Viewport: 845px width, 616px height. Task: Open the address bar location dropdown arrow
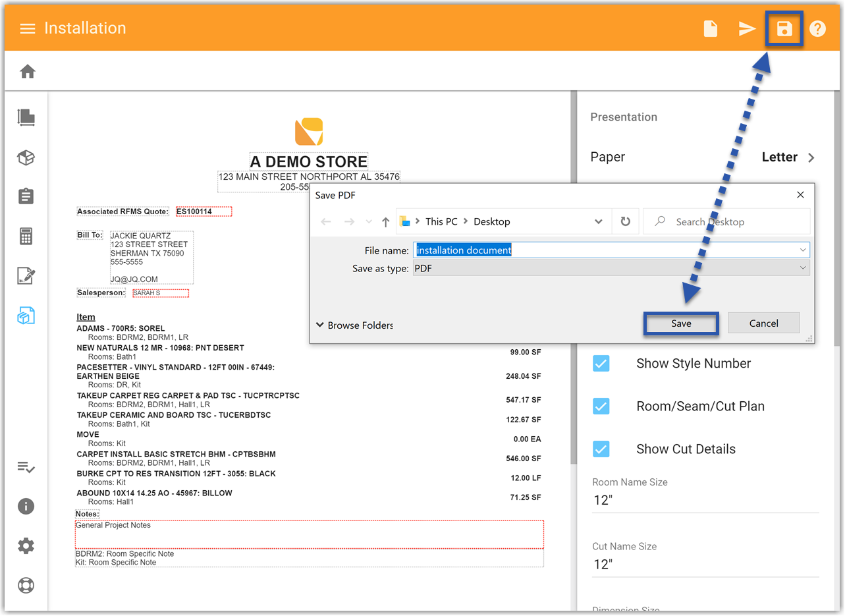click(598, 221)
